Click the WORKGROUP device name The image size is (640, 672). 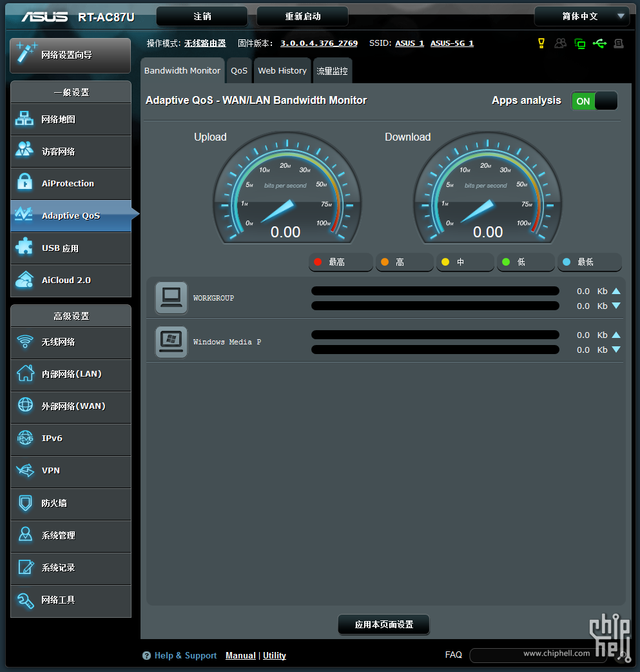[213, 298]
